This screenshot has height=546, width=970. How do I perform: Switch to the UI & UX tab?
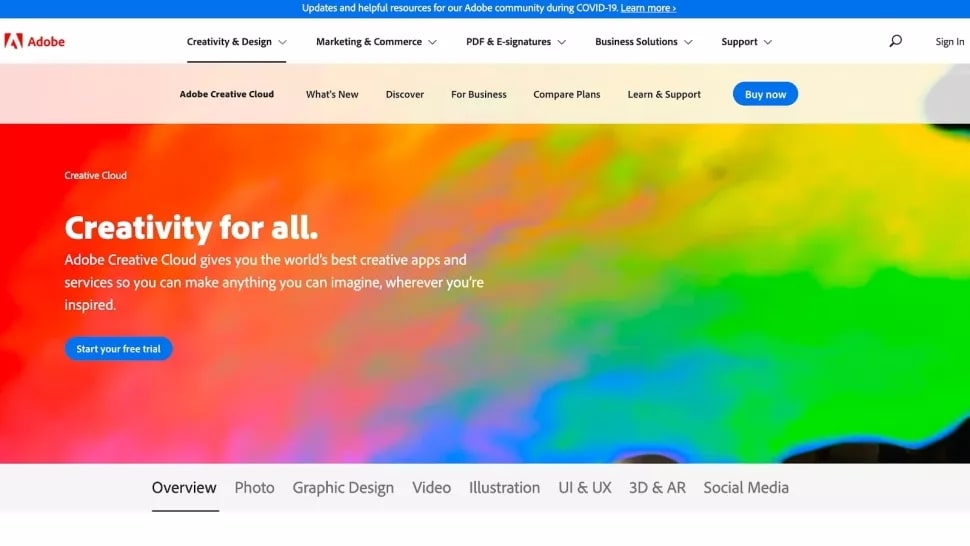[x=585, y=487]
